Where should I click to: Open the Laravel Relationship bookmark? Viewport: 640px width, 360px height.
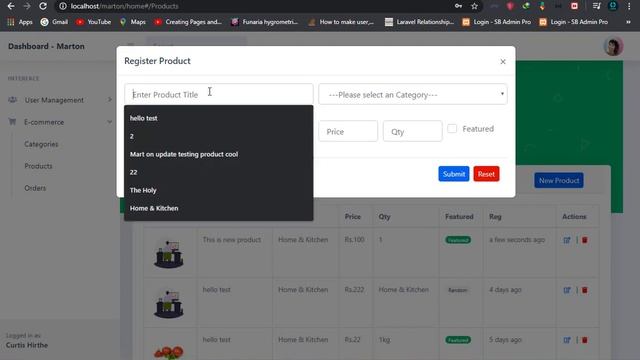(x=419, y=22)
